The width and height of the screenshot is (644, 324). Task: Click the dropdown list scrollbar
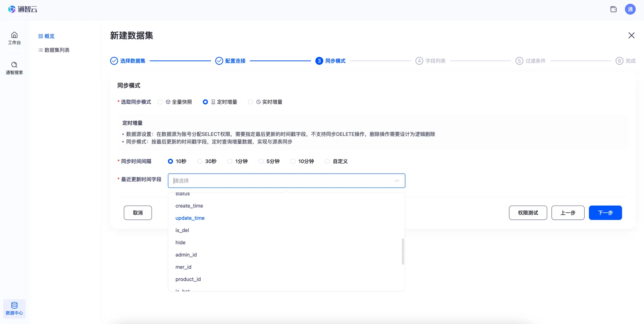[403, 252]
